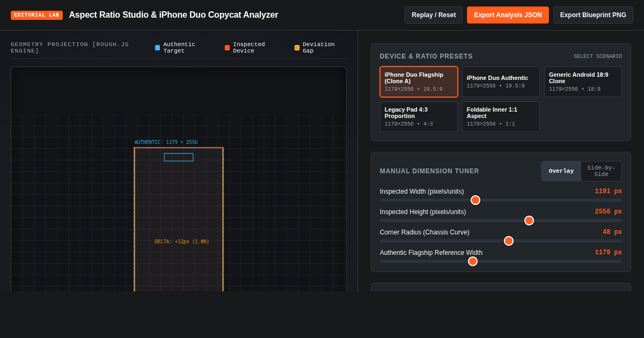644x338 pixels.
Task: Choose the iPhone Duo Authentic preset
Action: coord(501,82)
